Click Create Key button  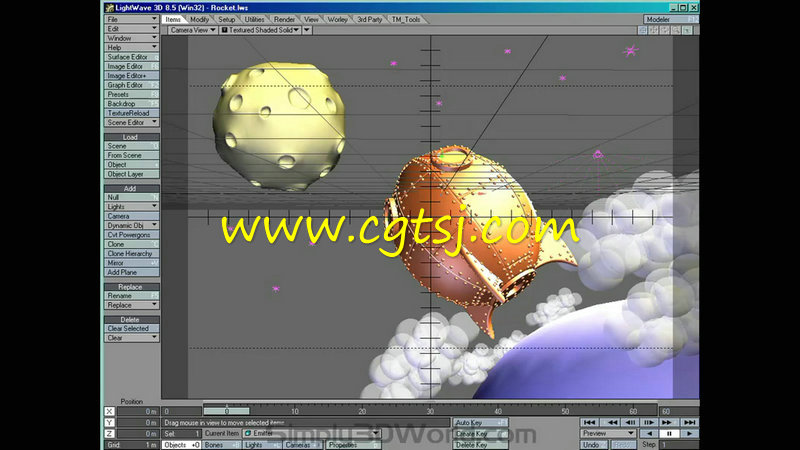480,434
